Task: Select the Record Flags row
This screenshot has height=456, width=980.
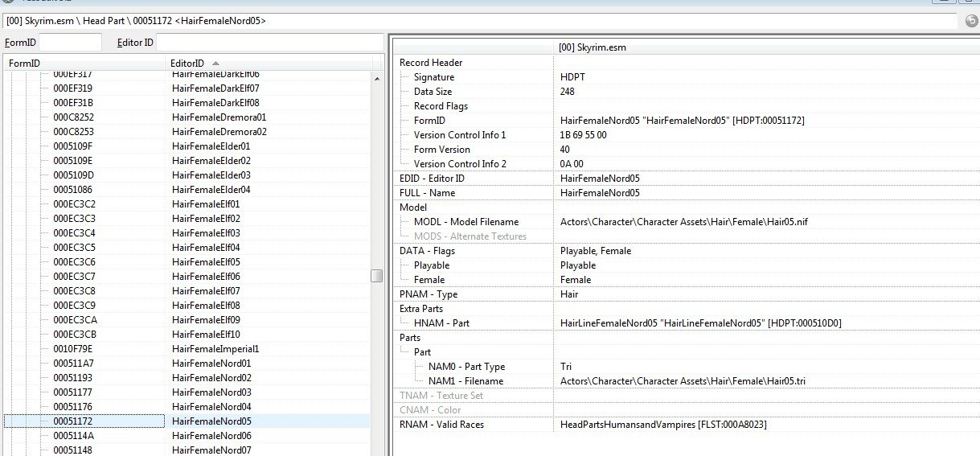Action: tap(688, 106)
